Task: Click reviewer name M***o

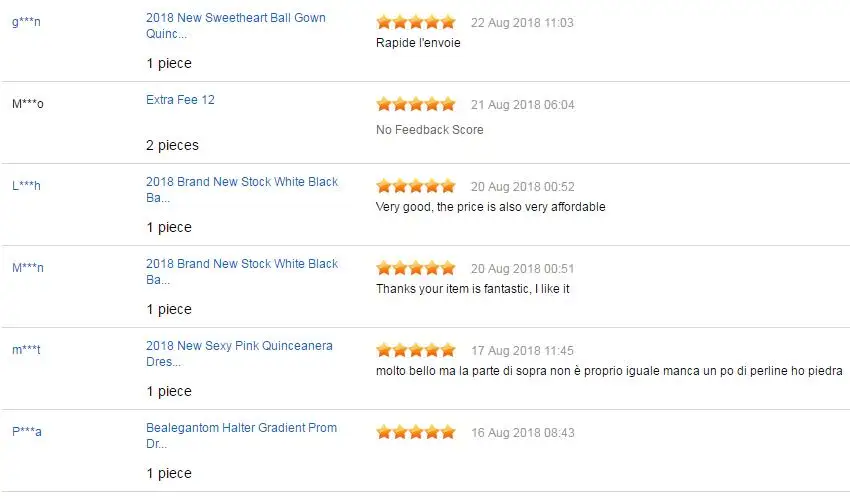Action: [x=28, y=104]
